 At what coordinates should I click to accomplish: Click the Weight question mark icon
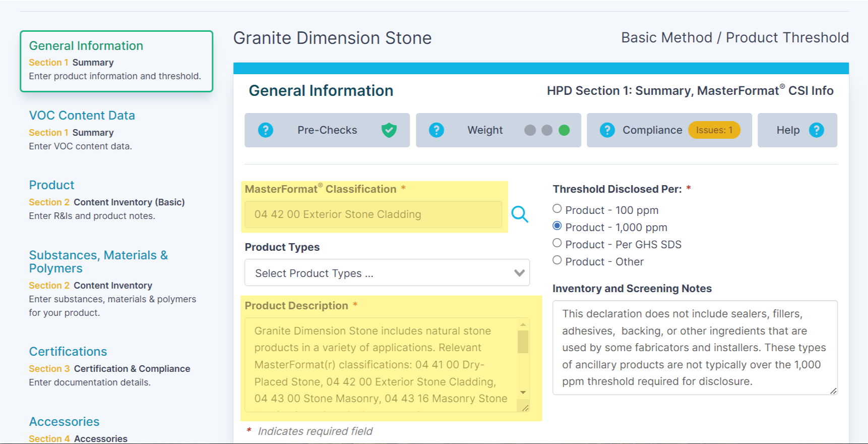(436, 130)
